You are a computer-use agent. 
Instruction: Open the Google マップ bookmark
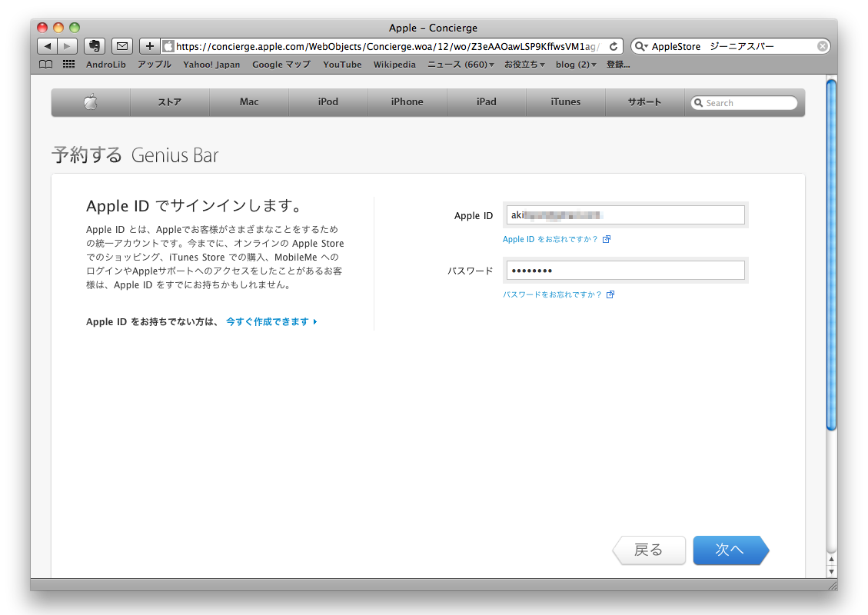pos(281,65)
